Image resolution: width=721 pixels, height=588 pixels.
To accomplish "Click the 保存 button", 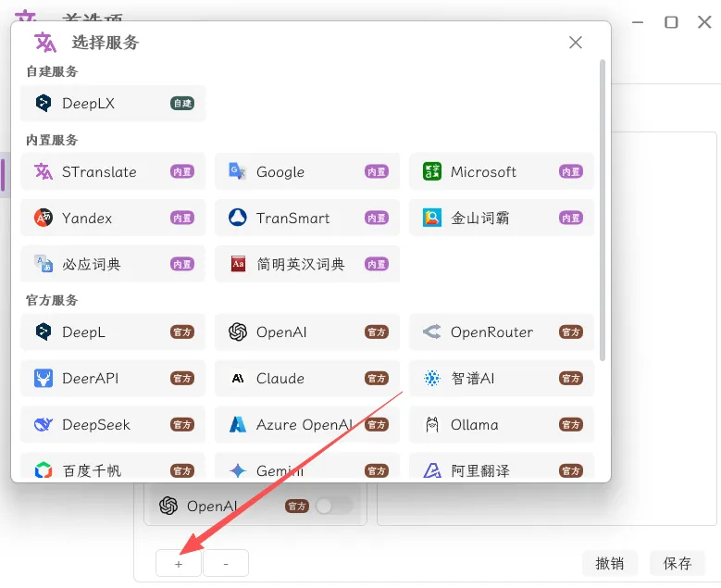I will coord(677,563).
